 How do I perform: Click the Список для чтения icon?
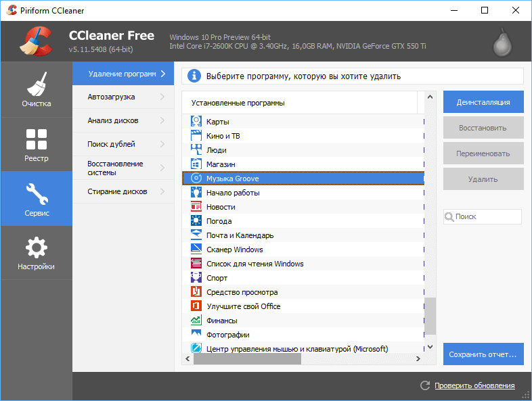[196, 263]
